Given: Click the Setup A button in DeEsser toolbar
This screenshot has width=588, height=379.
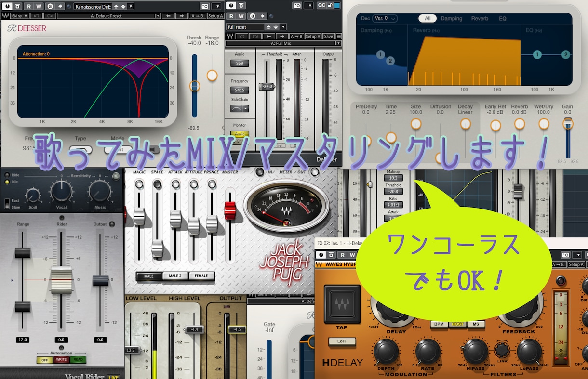Looking at the screenshot, I should click(215, 16).
